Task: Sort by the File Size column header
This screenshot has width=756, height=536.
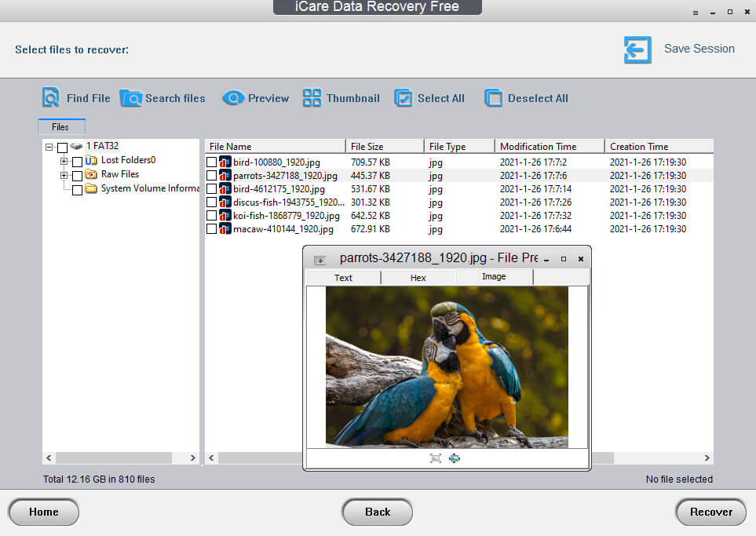Action: point(385,147)
